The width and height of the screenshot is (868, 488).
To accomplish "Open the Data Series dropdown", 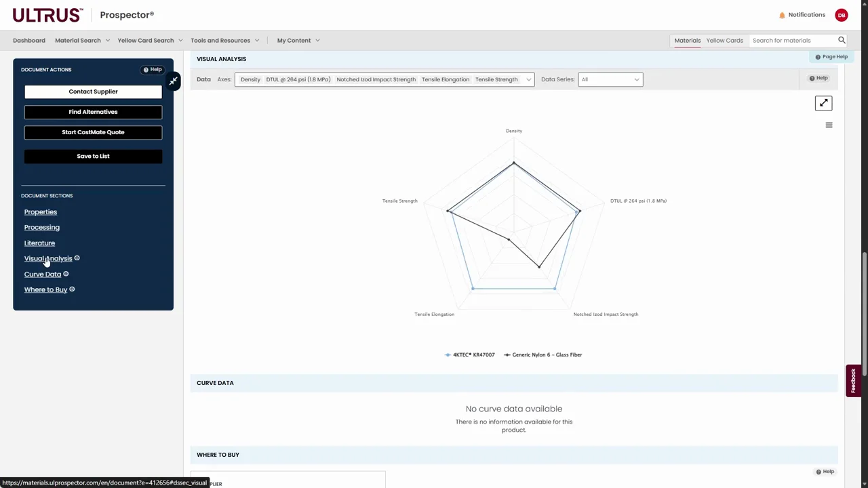I will click(610, 79).
